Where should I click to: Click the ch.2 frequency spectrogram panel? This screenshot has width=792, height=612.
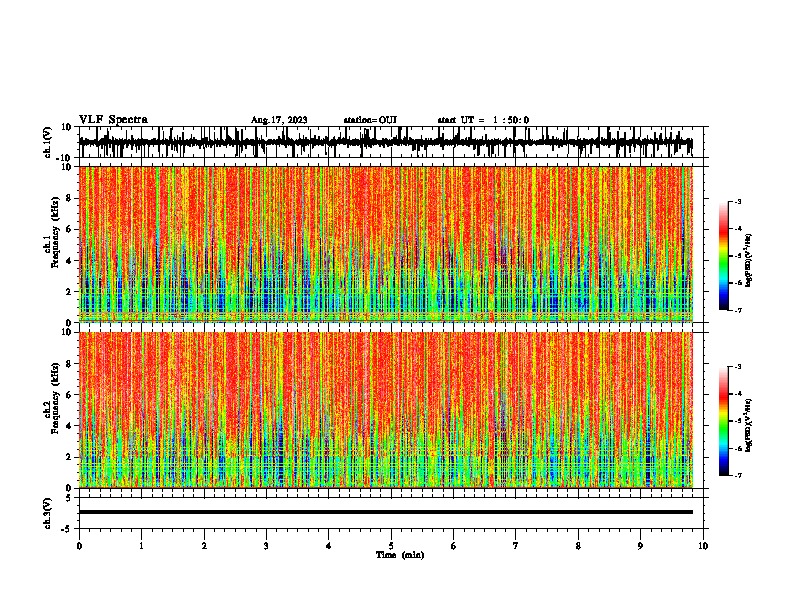(385, 410)
